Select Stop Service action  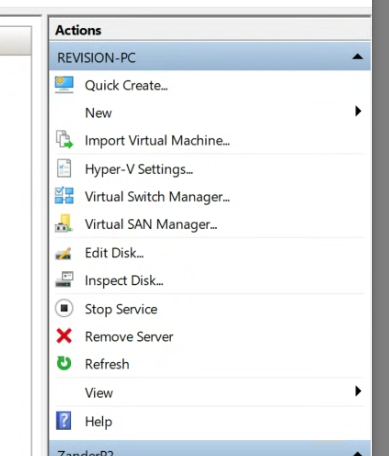[x=121, y=309]
